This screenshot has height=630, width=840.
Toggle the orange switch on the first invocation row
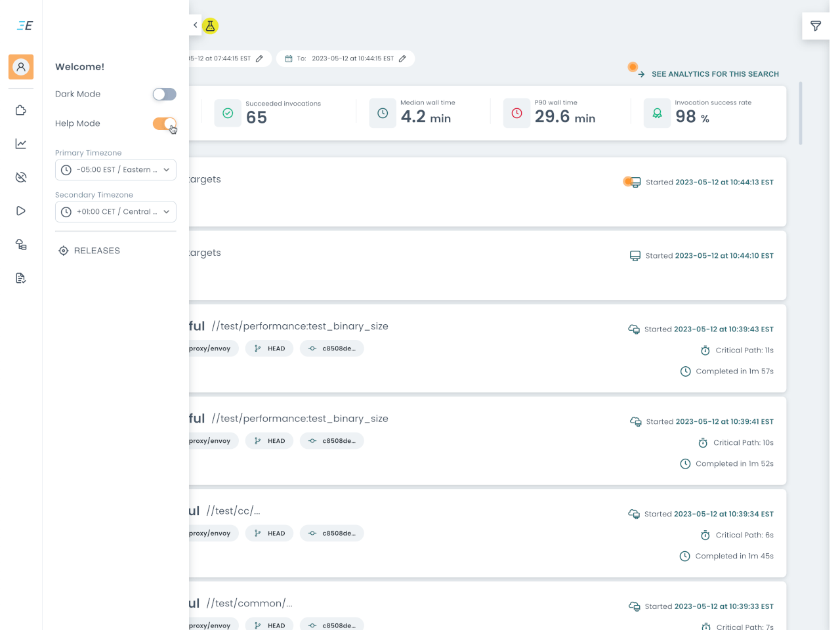631,182
